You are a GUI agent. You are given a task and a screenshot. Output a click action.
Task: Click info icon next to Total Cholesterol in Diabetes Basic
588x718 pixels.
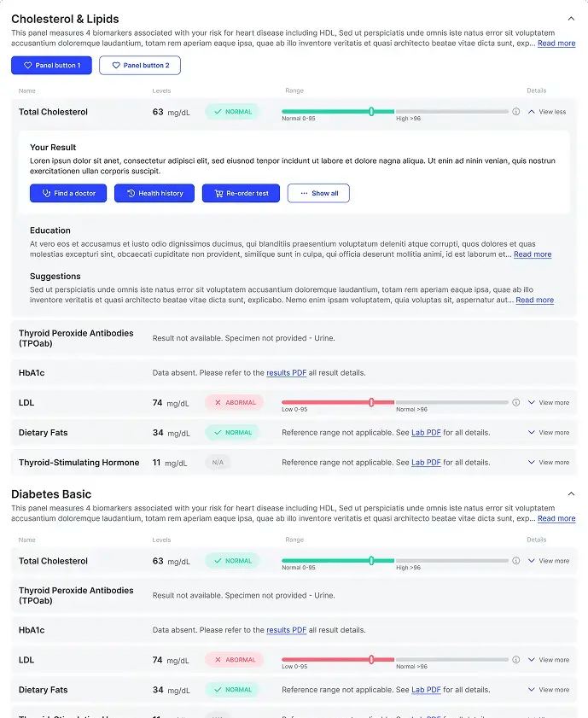coord(515,561)
